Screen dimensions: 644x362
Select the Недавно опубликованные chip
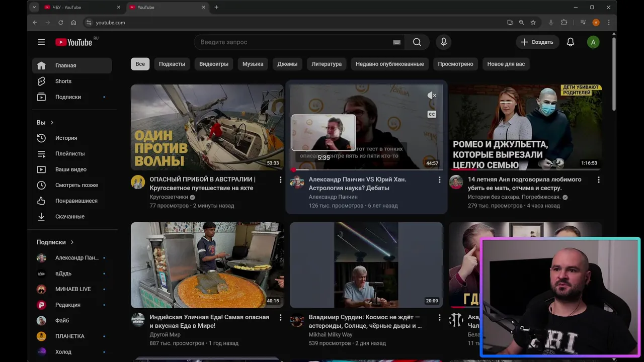coord(389,64)
